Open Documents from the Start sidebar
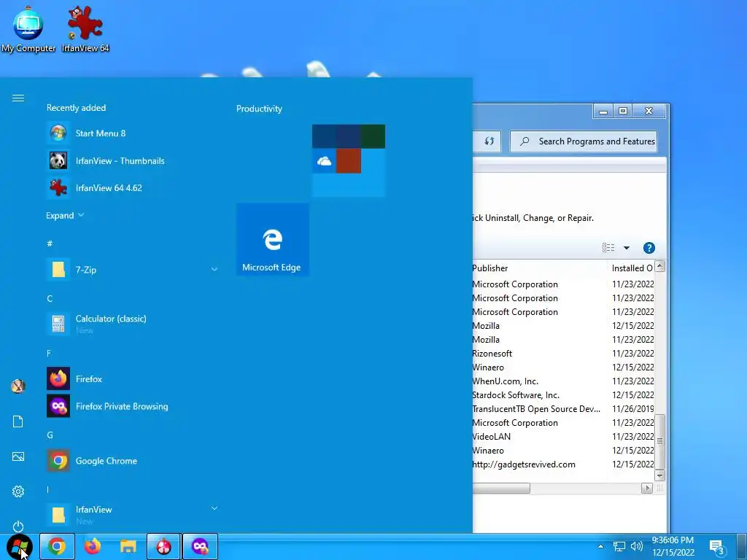747x560 pixels. pos(18,421)
